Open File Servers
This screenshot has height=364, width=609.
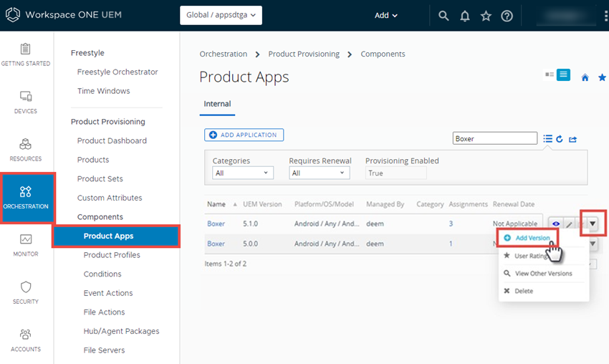point(104,350)
